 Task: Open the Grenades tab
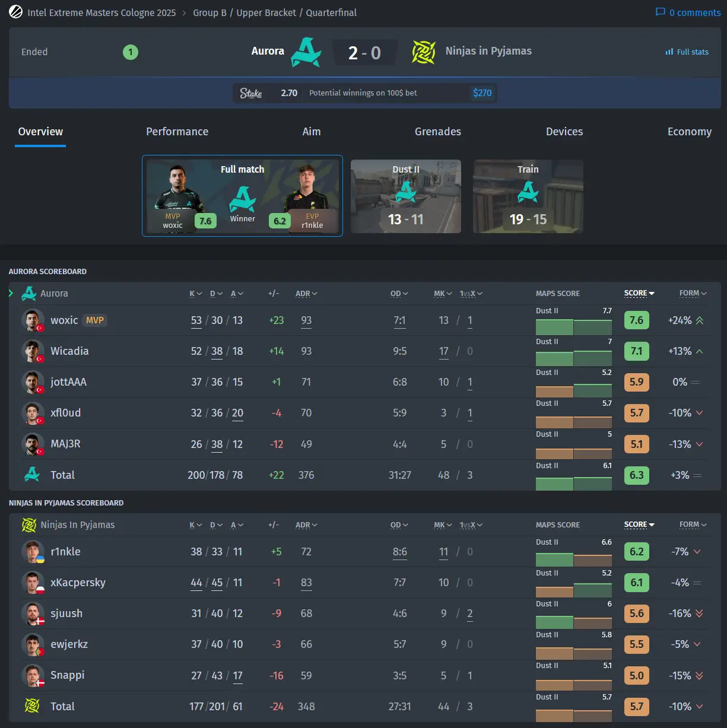tap(438, 132)
